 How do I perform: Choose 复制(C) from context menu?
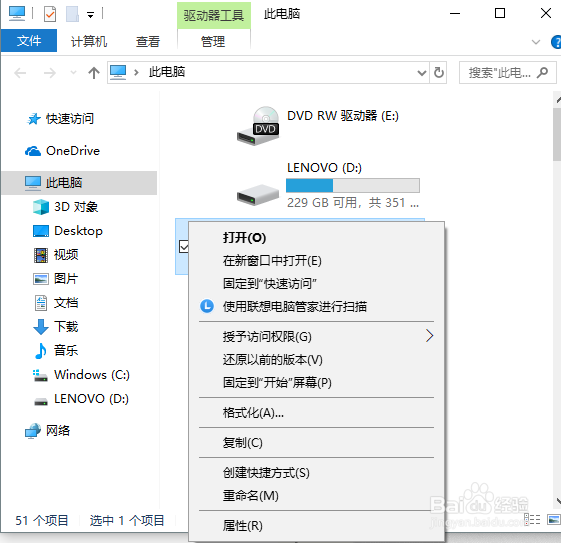[x=316, y=443]
